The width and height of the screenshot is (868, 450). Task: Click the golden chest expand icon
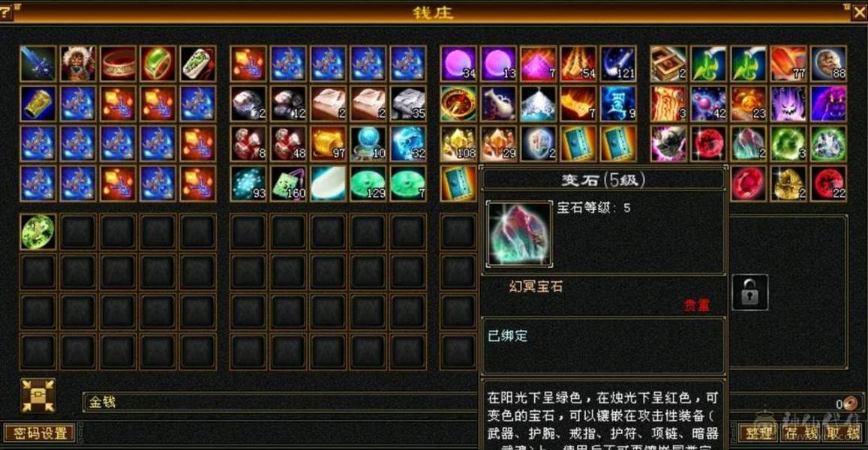(x=38, y=395)
